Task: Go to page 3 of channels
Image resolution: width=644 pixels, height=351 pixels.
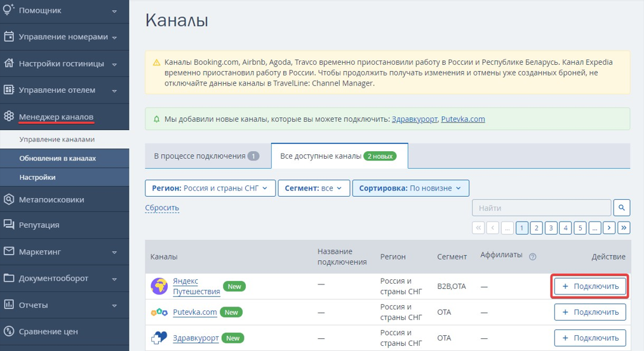Action: pyautogui.click(x=551, y=228)
